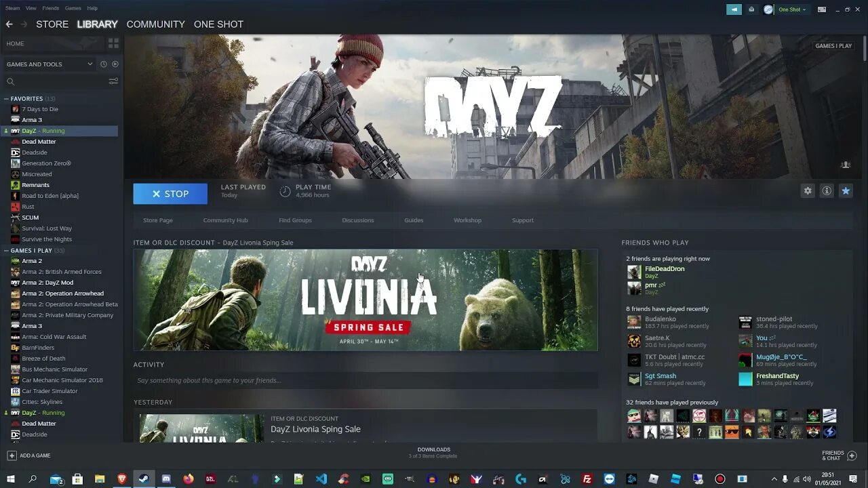Toggle DayZ favorite star
This screenshot has height=488, width=868.
[x=846, y=191]
